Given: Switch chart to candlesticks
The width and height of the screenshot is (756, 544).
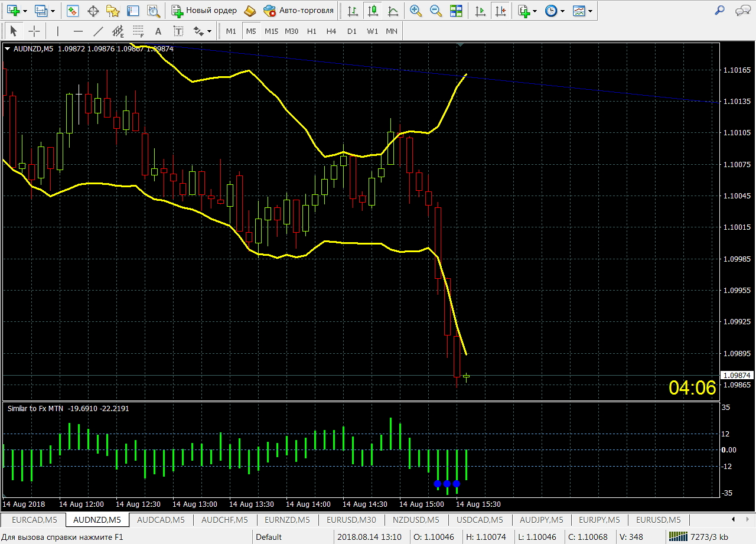Looking at the screenshot, I should (x=373, y=11).
